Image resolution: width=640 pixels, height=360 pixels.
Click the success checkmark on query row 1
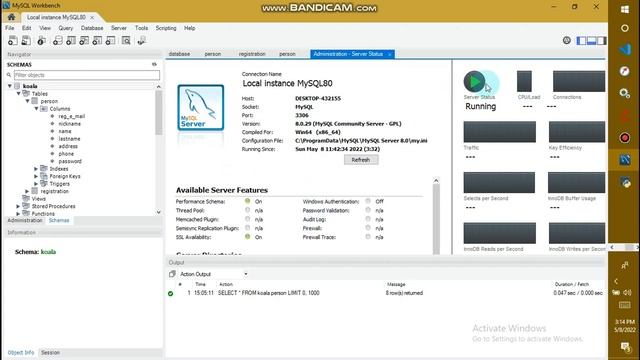171,293
